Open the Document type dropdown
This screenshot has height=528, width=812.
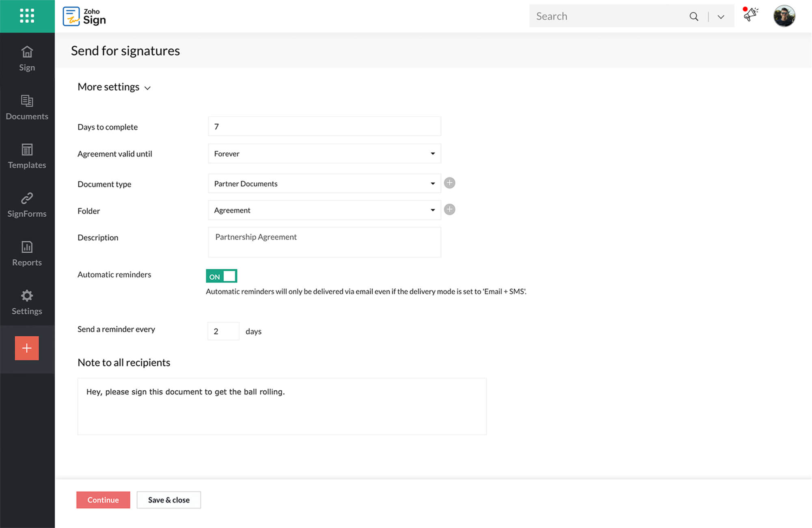(x=324, y=184)
